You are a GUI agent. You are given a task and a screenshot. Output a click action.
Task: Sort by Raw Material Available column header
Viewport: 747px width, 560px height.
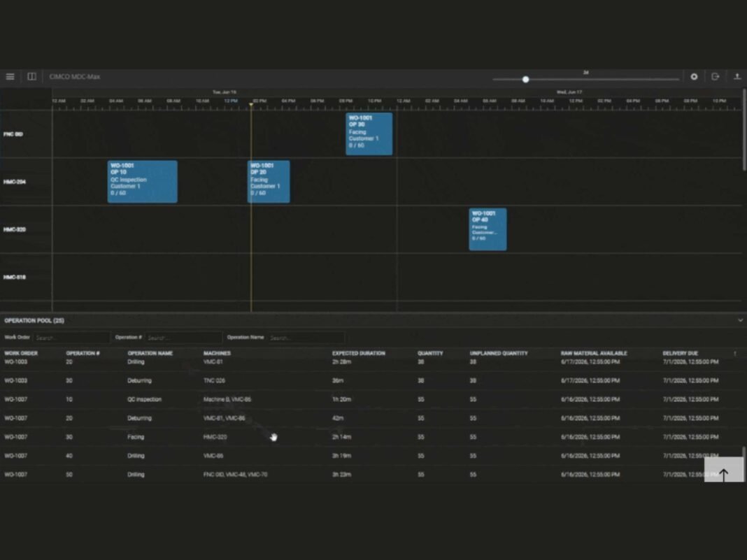tap(594, 353)
